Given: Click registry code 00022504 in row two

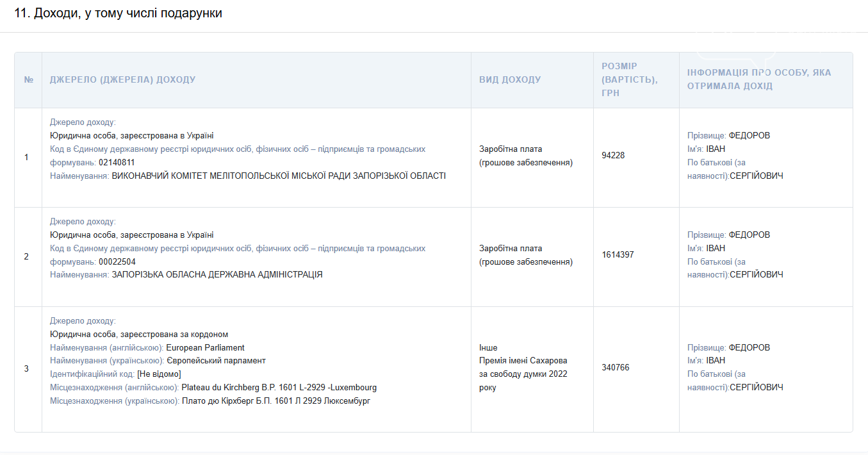Looking at the screenshot, I should point(117,262).
